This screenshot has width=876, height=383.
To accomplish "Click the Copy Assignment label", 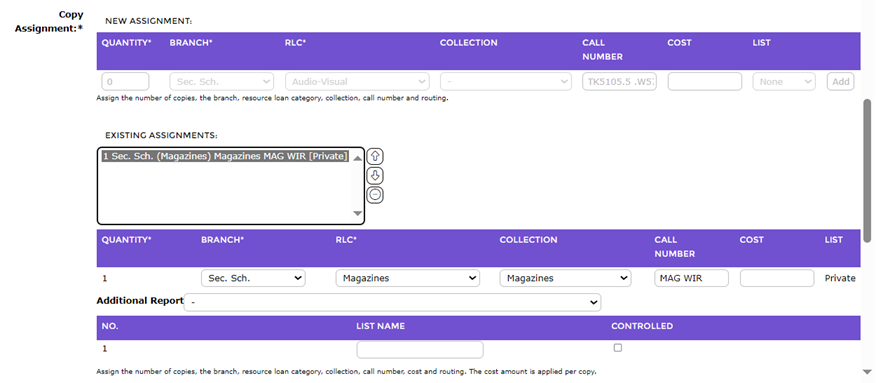I will click(x=49, y=21).
